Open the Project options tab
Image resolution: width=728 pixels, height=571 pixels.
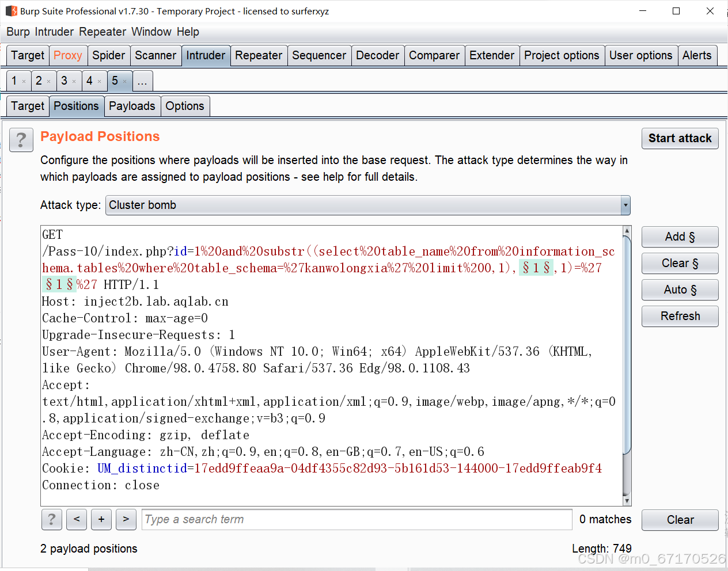[562, 55]
